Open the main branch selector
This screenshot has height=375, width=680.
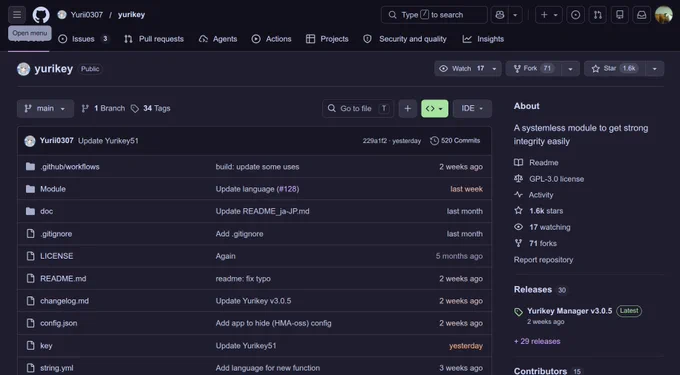[45, 108]
